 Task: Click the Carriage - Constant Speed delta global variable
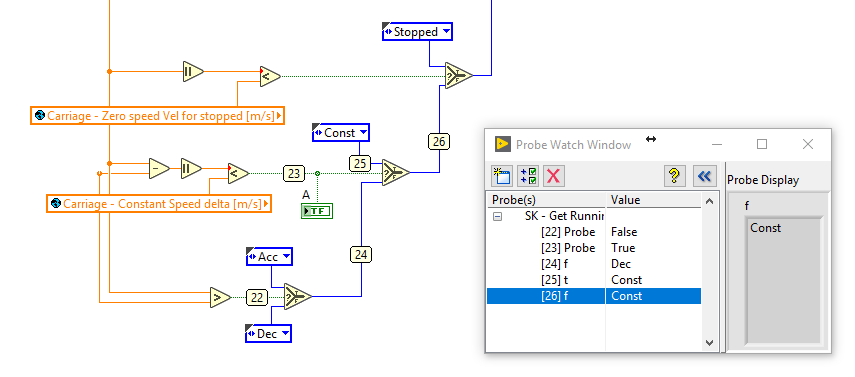tap(159, 204)
